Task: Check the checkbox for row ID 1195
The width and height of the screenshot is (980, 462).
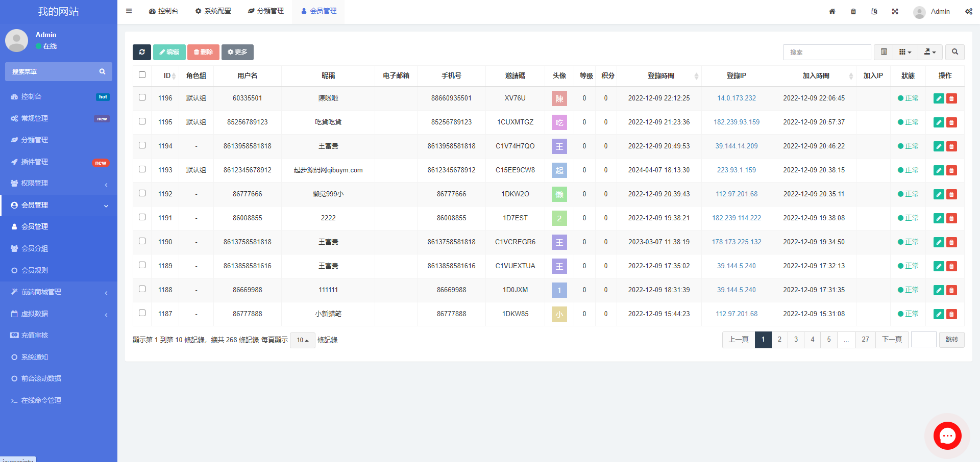Action: coord(142,121)
